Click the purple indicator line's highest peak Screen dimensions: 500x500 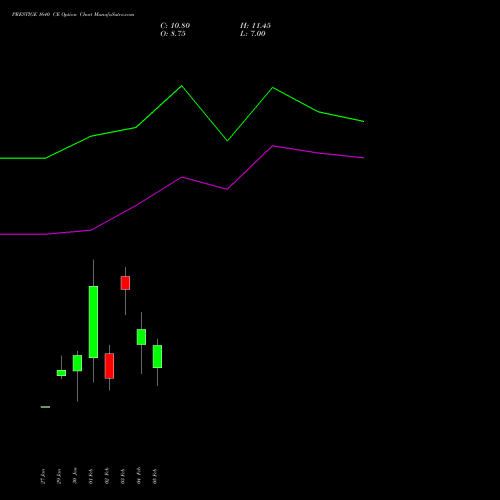[273, 146]
